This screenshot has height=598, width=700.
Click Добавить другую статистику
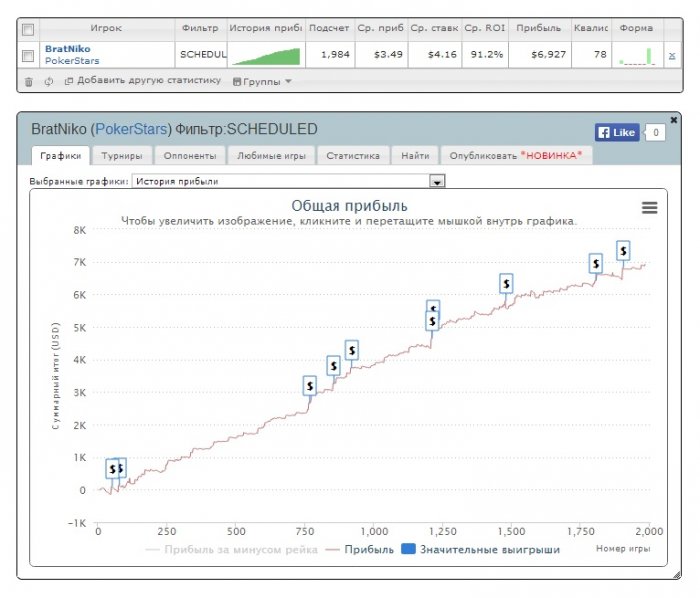point(143,81)
